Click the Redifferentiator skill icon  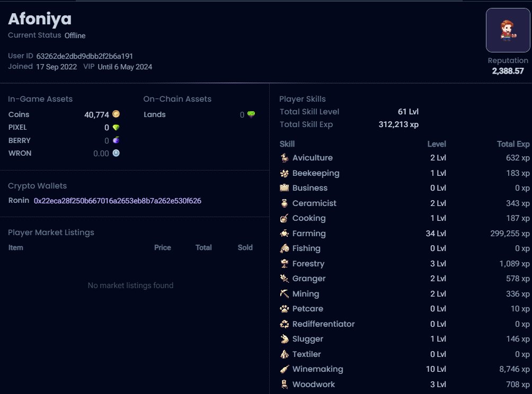pos(285,324)
